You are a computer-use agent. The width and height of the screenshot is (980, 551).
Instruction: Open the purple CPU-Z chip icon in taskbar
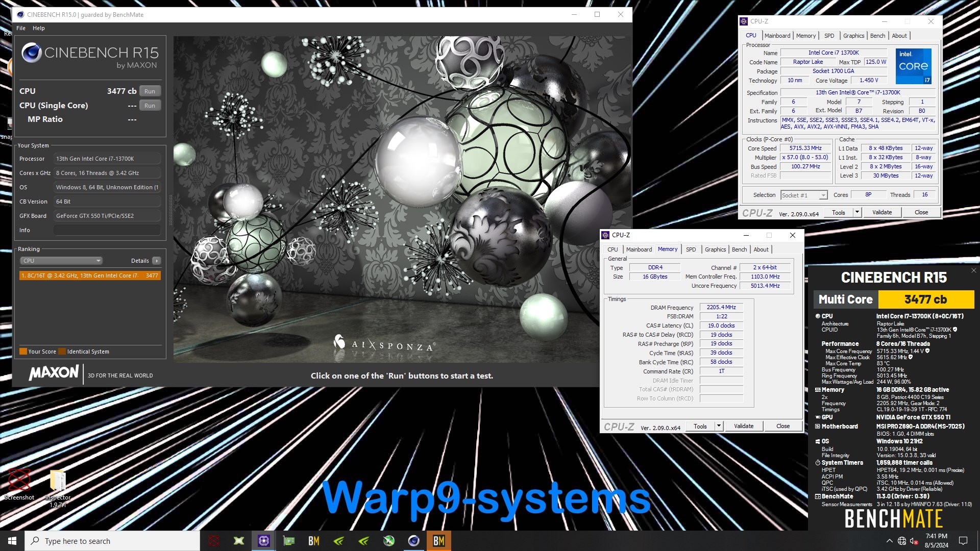pyautogui.click(x=264, y=541)
